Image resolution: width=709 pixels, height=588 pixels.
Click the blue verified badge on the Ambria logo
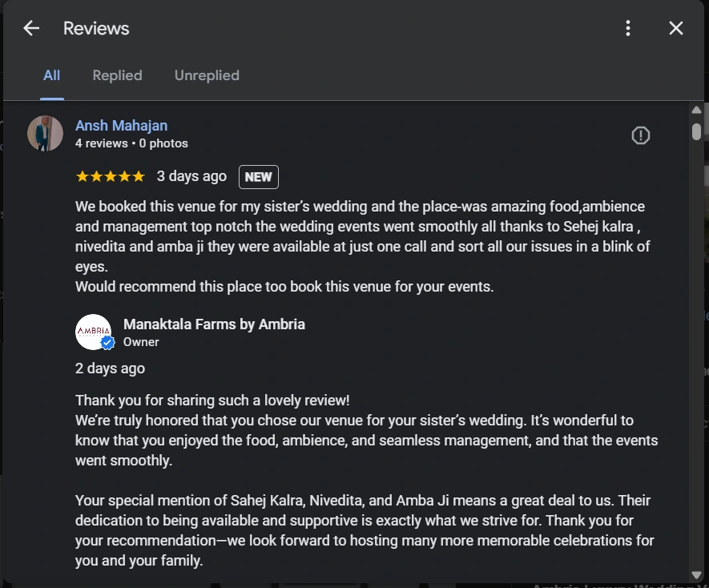coord(107,343)
